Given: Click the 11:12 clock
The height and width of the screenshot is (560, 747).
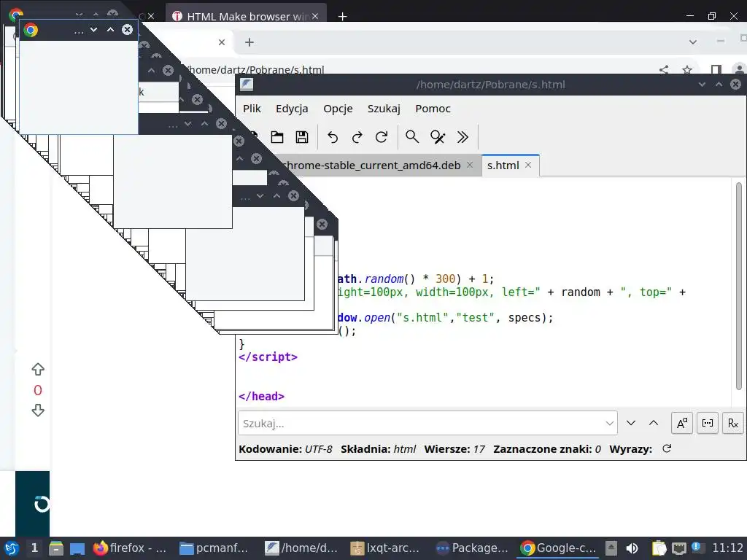Looking at the screenshot, I should (x=727, y=548).
